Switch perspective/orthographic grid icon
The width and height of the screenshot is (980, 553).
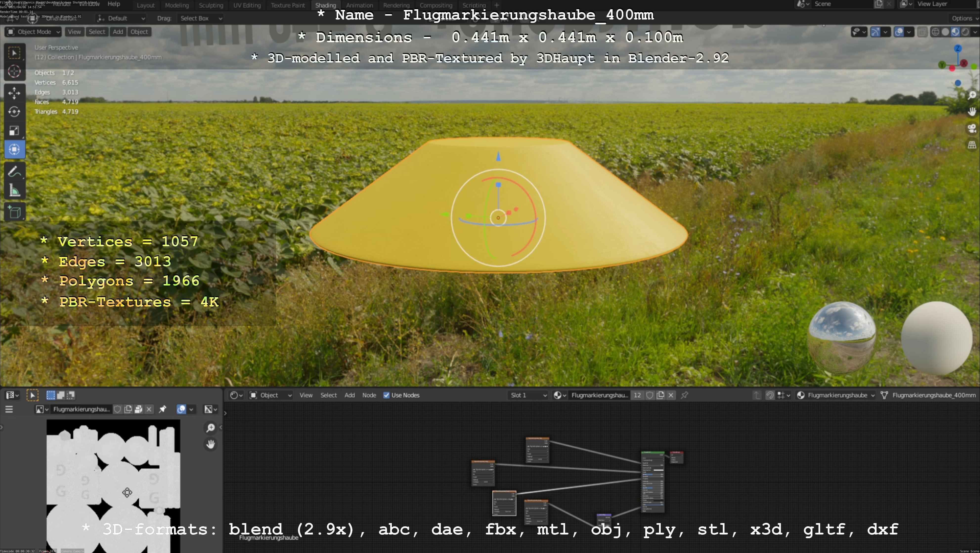[972, 145]
